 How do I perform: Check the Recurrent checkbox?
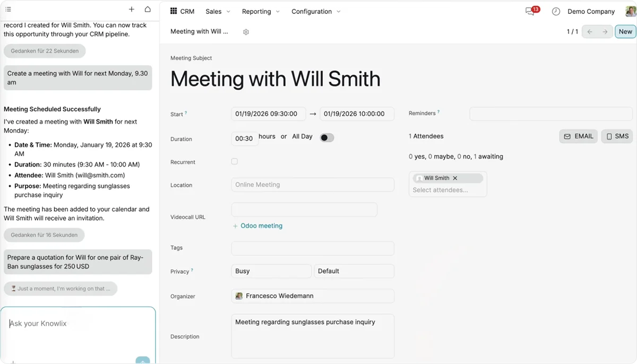point(235,161)
